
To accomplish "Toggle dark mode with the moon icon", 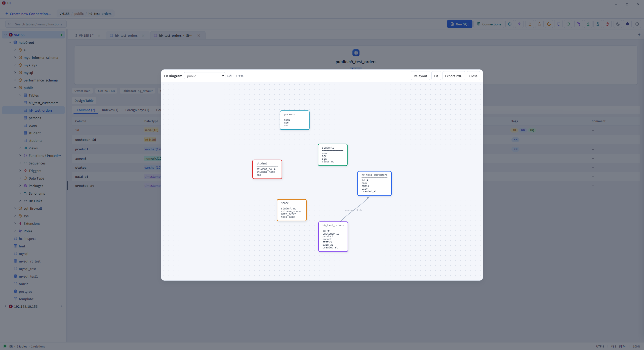I will 618,24.
